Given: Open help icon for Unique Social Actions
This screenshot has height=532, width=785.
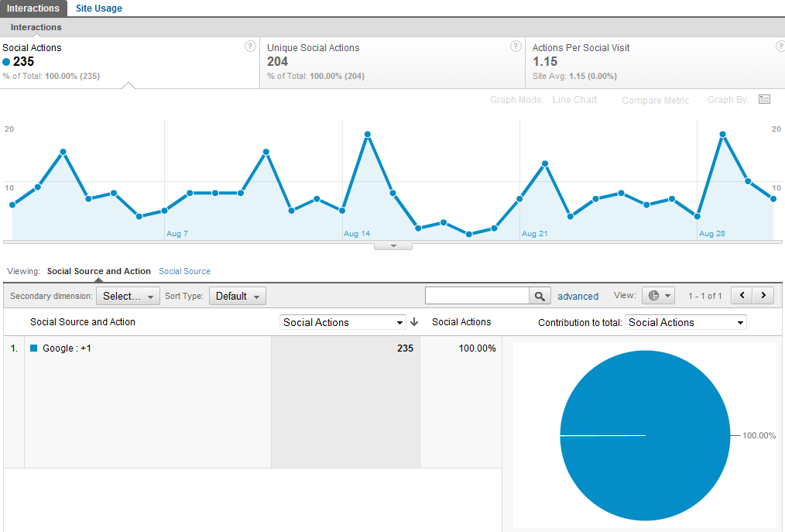Looking at the screenshot, I should pyautogui.click(x=516, y=46).
